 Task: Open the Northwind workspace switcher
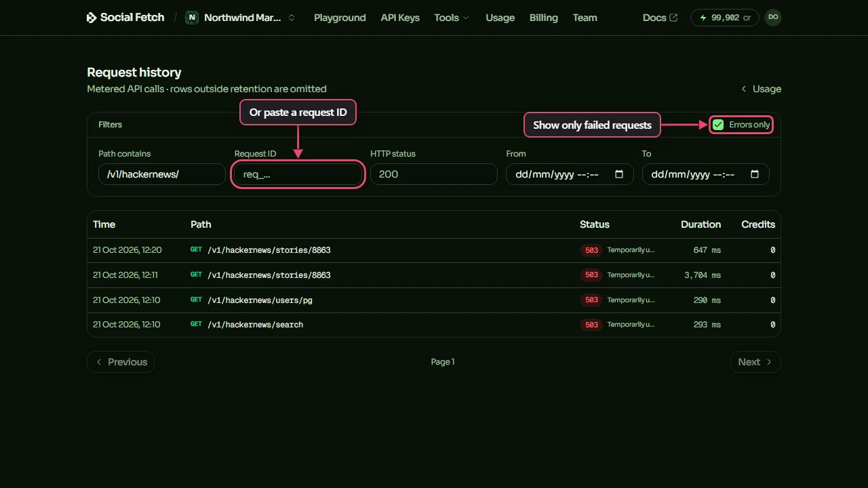coord(241,18)
